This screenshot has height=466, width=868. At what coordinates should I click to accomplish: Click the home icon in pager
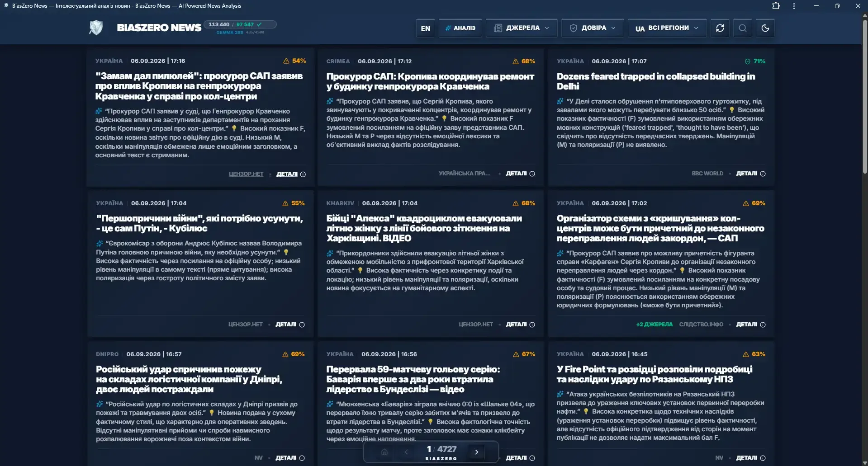point(384,452)
